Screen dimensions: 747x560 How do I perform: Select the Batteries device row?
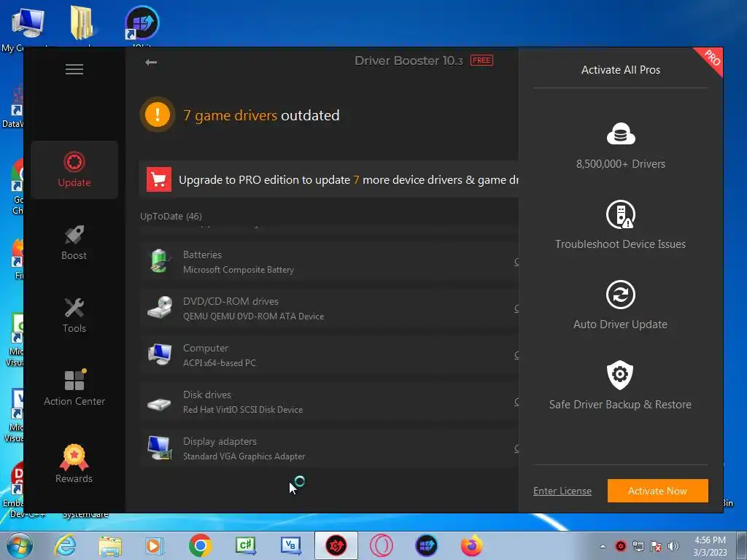point(329,262)
